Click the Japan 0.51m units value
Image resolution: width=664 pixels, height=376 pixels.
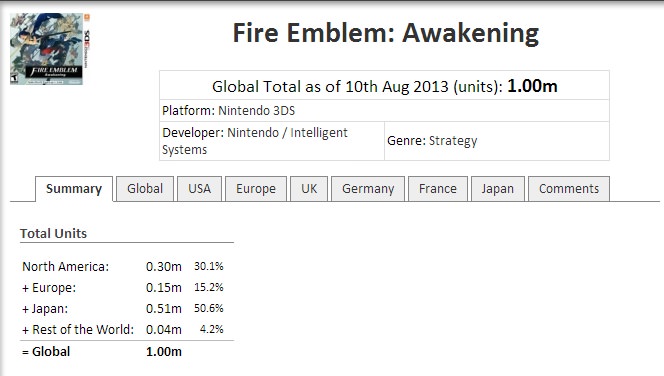(x=163, y=309)
